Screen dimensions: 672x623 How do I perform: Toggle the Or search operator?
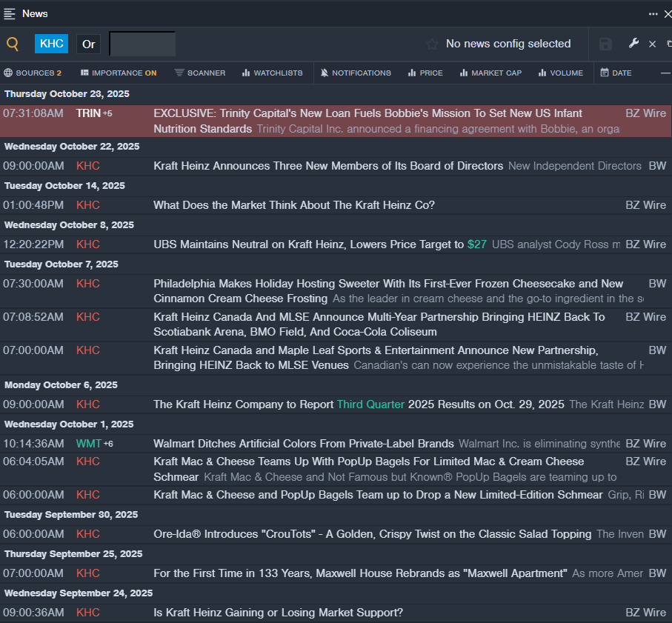pyautogui.click(x=88, y=44)
